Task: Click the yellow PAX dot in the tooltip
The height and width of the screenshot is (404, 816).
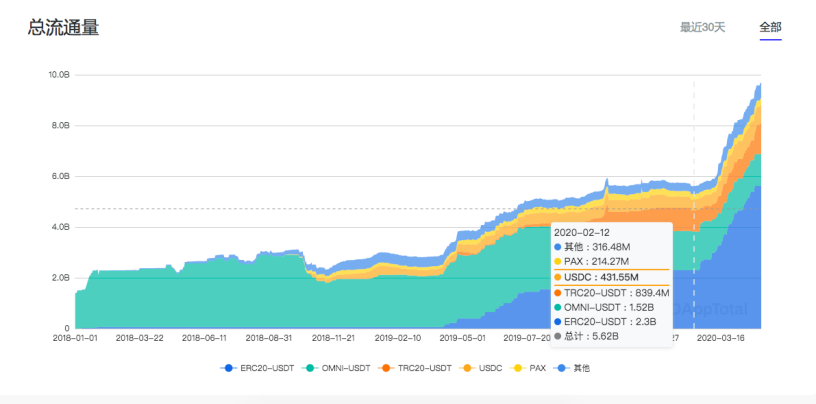Action: click(x=557, y=261)
